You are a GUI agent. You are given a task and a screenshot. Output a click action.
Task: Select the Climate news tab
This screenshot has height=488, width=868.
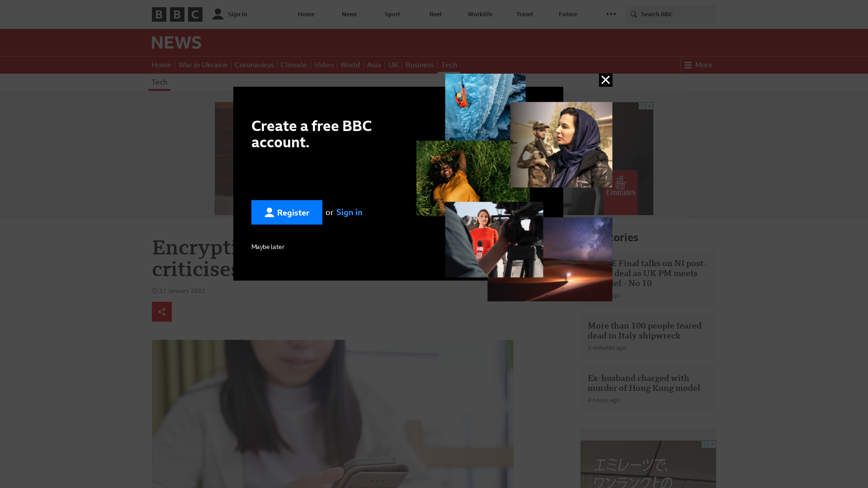[x=294, y=65]
